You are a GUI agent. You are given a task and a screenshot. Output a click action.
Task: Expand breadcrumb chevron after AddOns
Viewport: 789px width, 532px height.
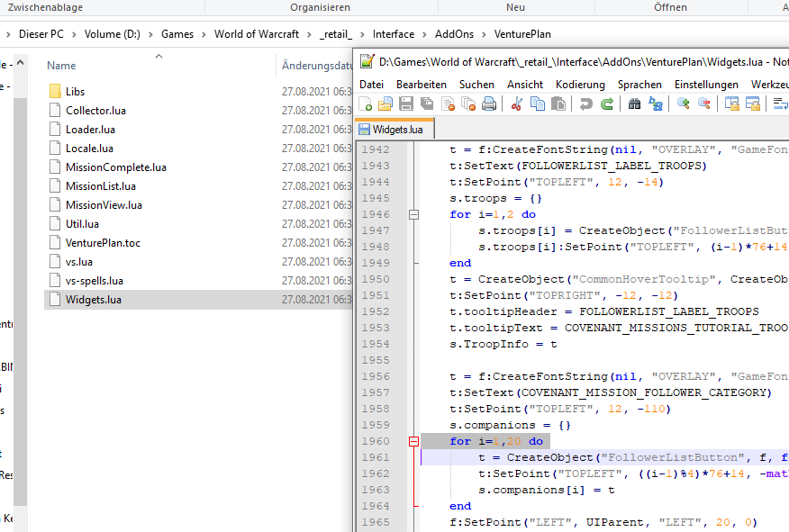(x=485, y=34)
